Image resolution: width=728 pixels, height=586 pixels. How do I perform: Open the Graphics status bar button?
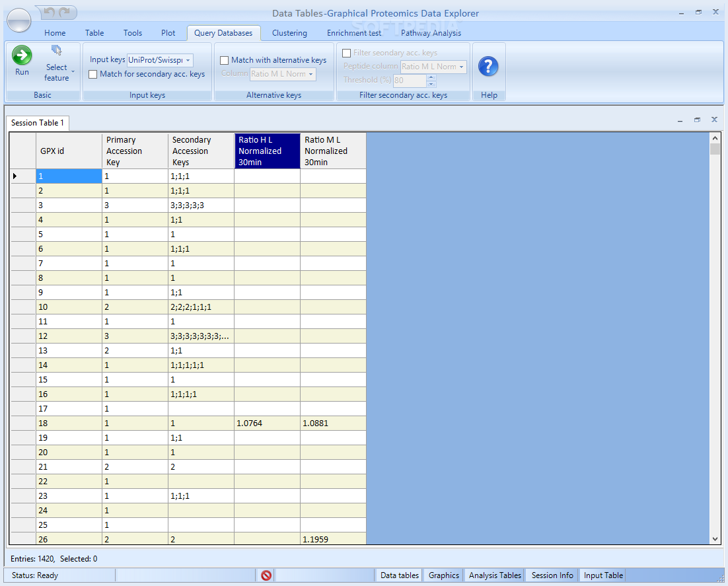pos(443,575)
